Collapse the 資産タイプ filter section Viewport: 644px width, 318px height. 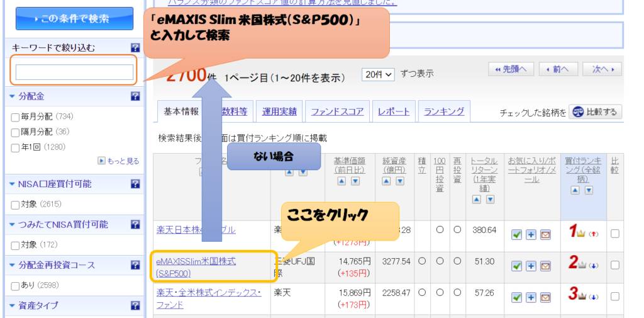tap(13, 305)
